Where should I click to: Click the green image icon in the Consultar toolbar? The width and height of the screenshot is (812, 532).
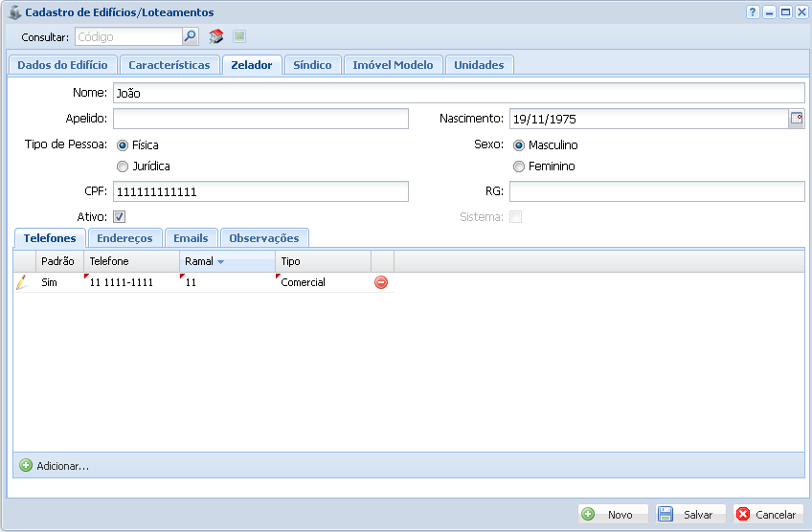coord(239,36)
